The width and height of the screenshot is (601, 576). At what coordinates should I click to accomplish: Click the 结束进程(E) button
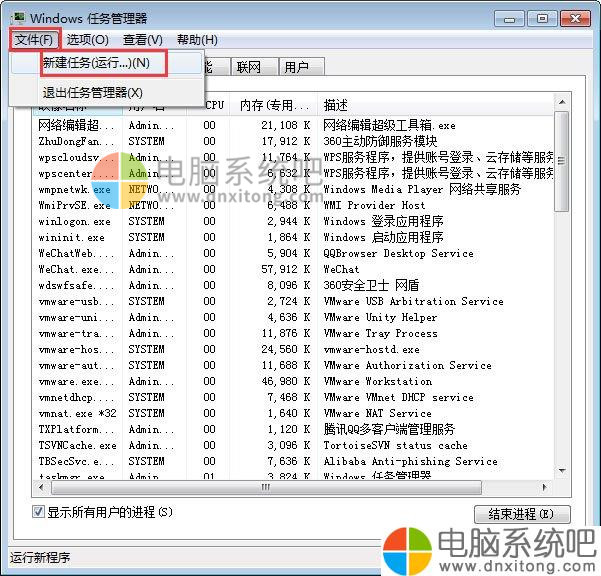pyautogui.click(x=522, y=514)
